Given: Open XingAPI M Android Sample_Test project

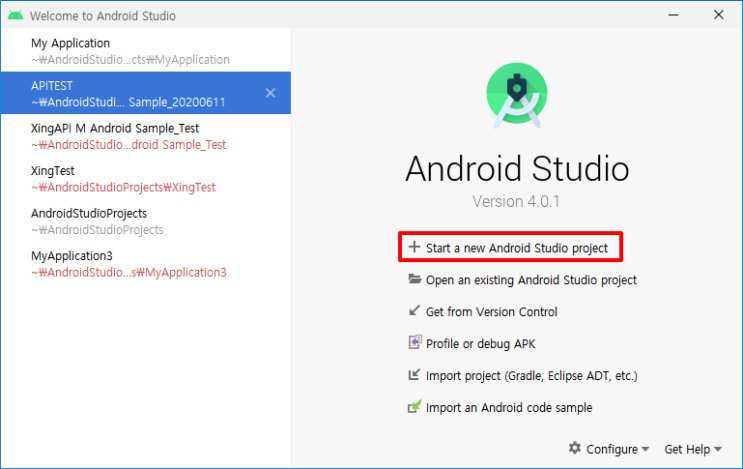Looking at the screenshot, I should [x=146, y=136].
